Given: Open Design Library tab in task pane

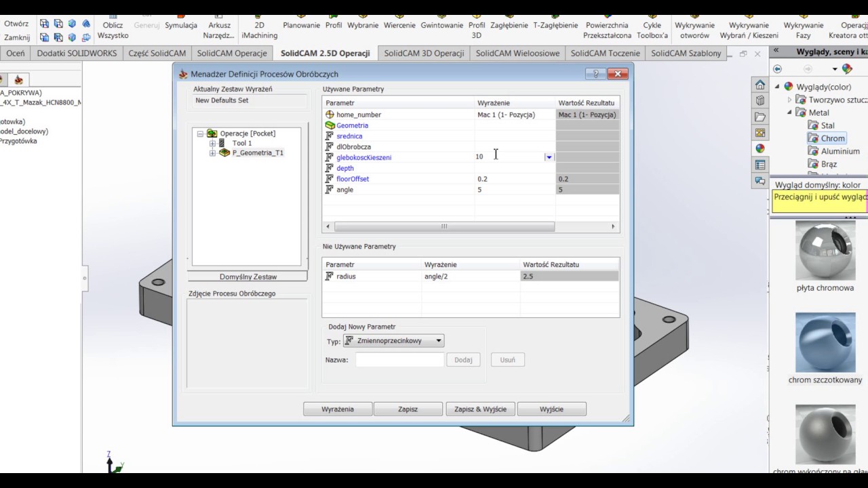Looking at the screenshot, I should click(x=760, y=101).
